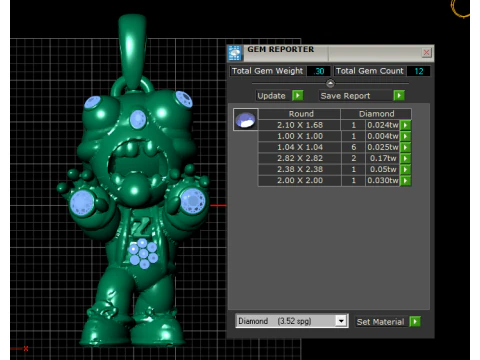The width and height of the screenshot is (480, 360).
Task: Select the gem cluster on the figure's belly
Action: [143, 253]
